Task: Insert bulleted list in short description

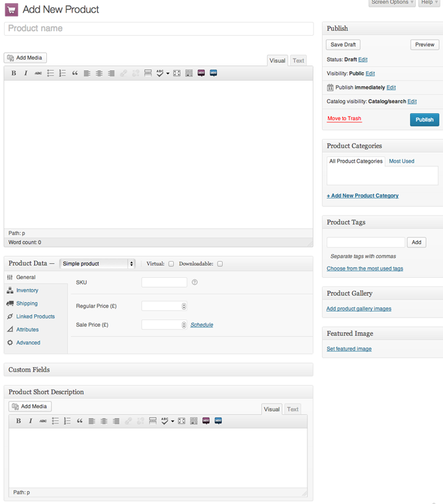Action: tap(56, 421)
